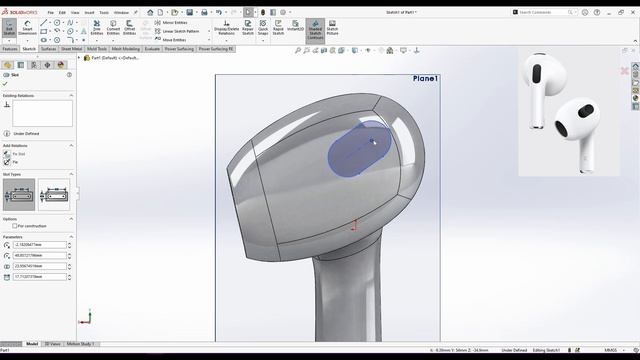
Task: Collapse the Options section
Action: pos(71,219)
